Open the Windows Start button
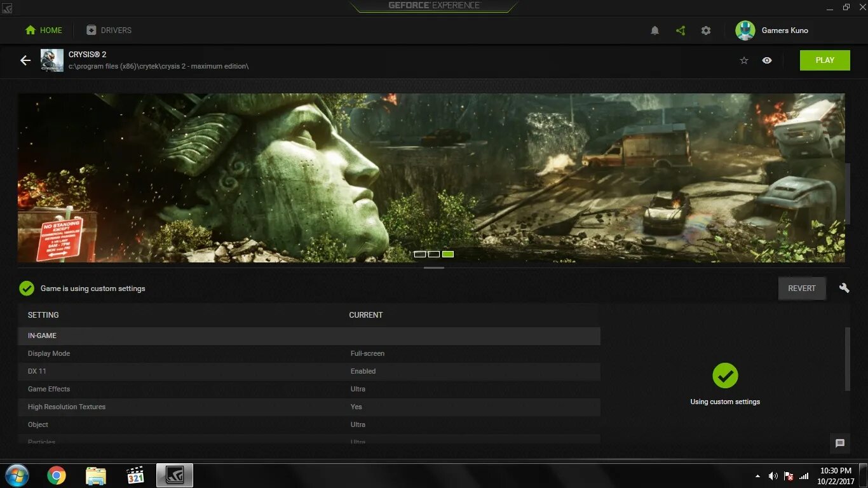This screenshot has height=488, width=868. 17,475
